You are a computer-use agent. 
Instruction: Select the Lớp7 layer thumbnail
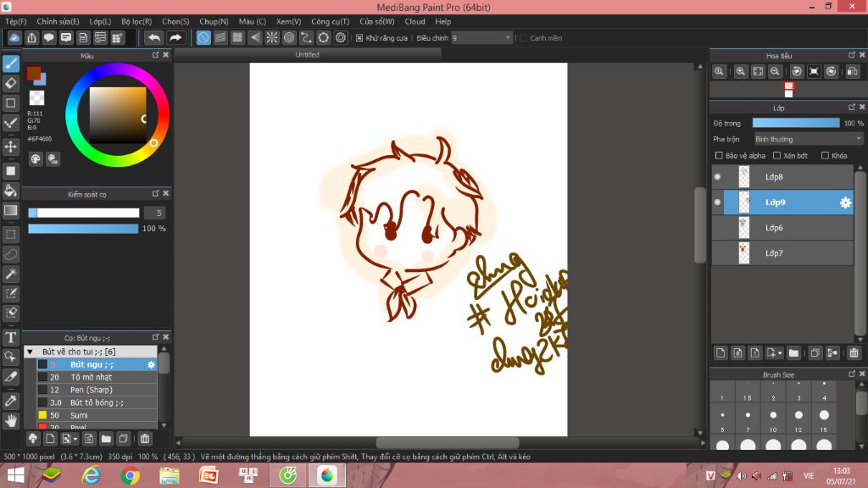click(x=744, y=253)
